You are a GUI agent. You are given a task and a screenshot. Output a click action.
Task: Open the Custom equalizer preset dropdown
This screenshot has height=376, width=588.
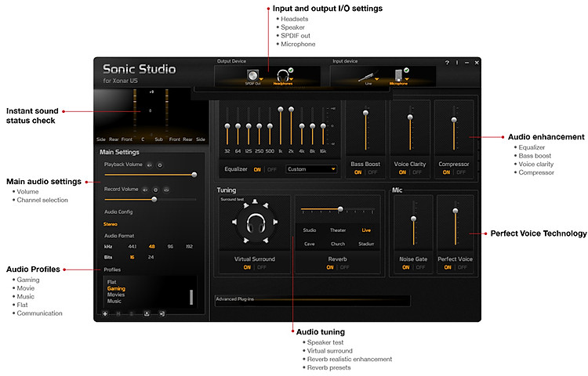(x=311, y=169)
